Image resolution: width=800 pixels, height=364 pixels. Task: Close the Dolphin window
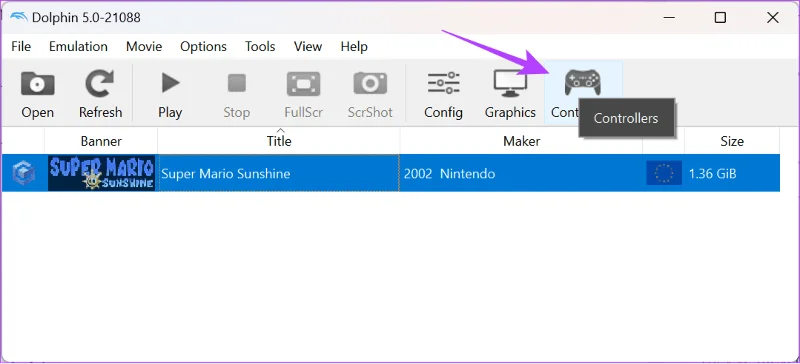coord(772,17)
